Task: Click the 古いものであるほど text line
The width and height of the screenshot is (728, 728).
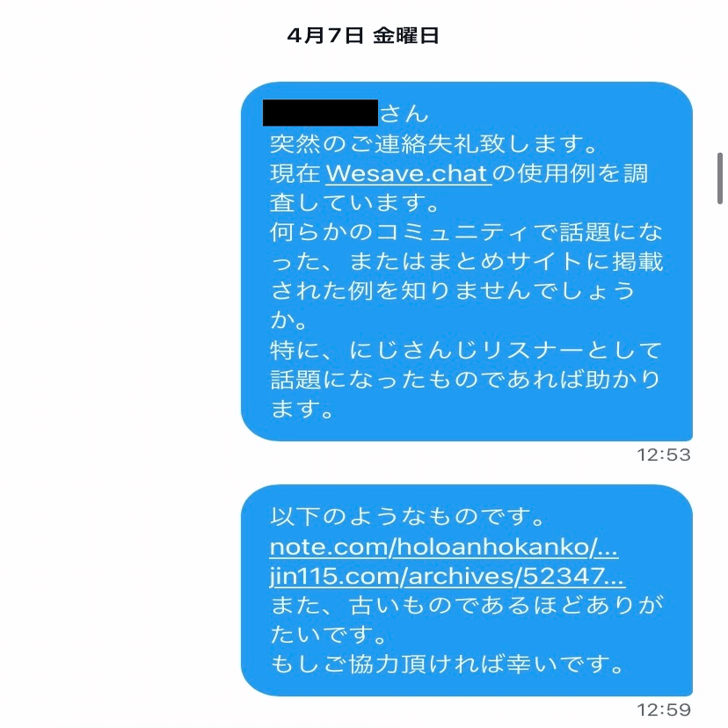Action: tap(466, 606)
